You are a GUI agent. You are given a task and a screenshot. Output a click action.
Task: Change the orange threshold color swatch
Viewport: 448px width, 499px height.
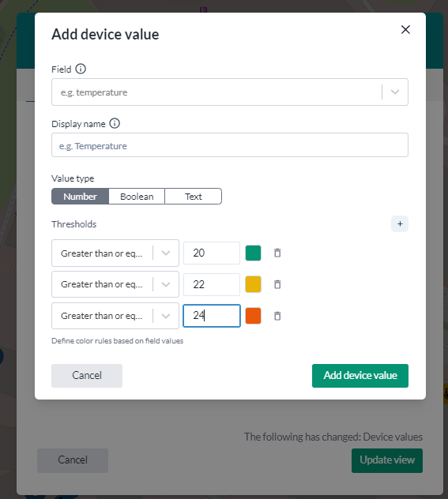(x=253, y=316)
